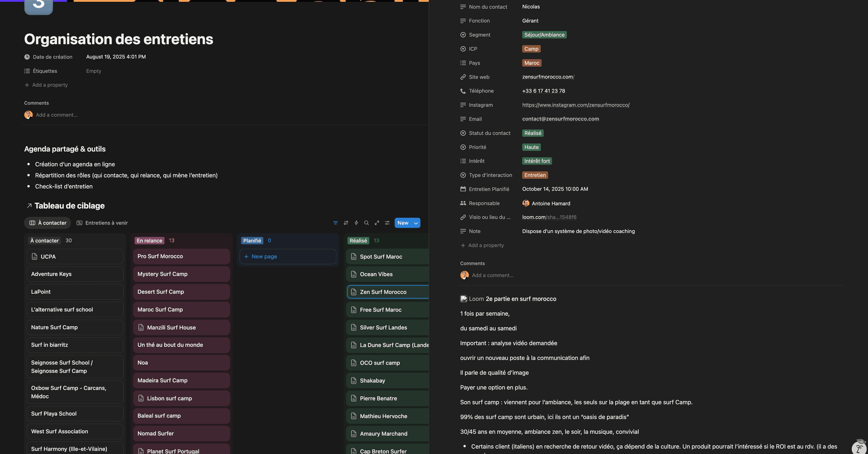
Task: Click the link icon next to the Site web property
Action: pos(463,77)
